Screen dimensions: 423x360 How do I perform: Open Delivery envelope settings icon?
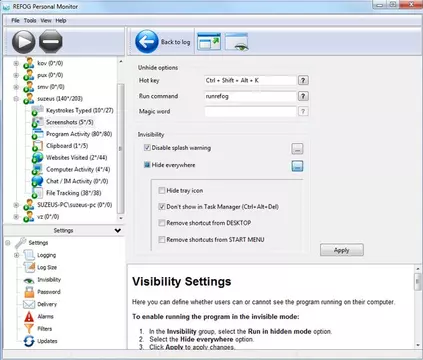pos(29,304)
